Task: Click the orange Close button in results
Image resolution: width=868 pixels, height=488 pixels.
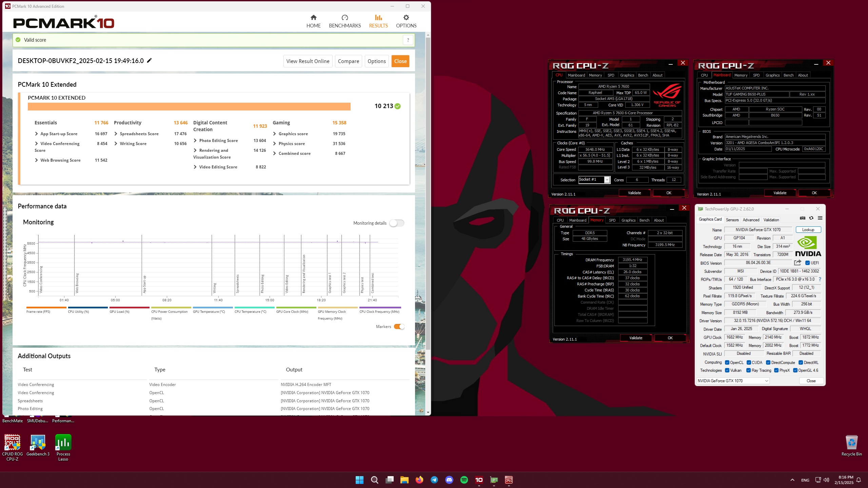Action: pos(400,61)
